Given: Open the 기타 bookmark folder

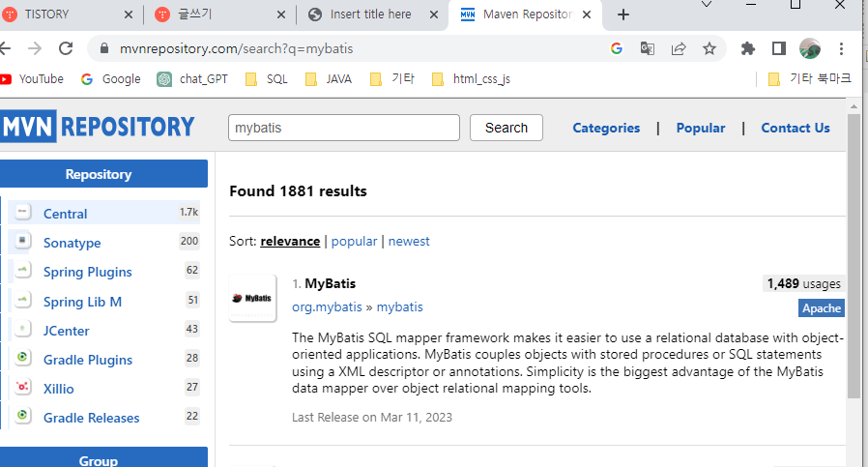Looking at the screenshot, I should pos(391,79).
